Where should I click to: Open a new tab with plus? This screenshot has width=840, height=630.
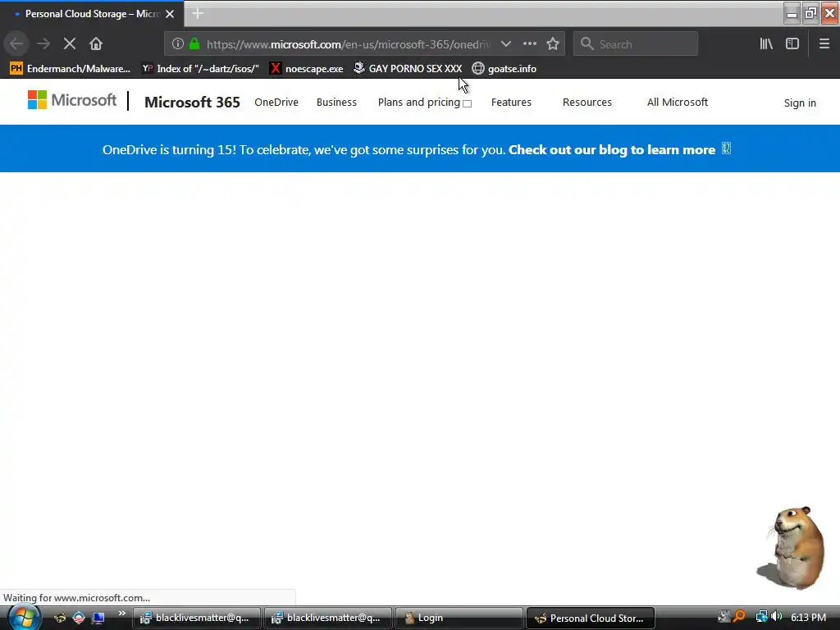(198, 13)
